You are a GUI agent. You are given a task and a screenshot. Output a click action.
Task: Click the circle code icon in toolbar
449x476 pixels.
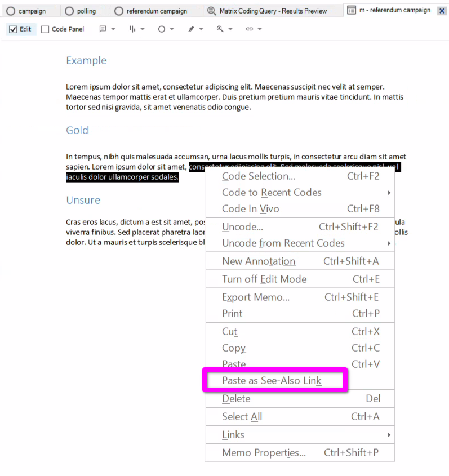(x=162, y=29)
